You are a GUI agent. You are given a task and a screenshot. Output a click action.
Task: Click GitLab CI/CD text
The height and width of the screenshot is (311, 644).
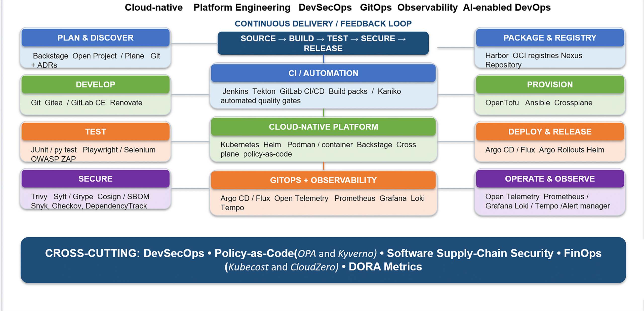(x=302, y=91)
